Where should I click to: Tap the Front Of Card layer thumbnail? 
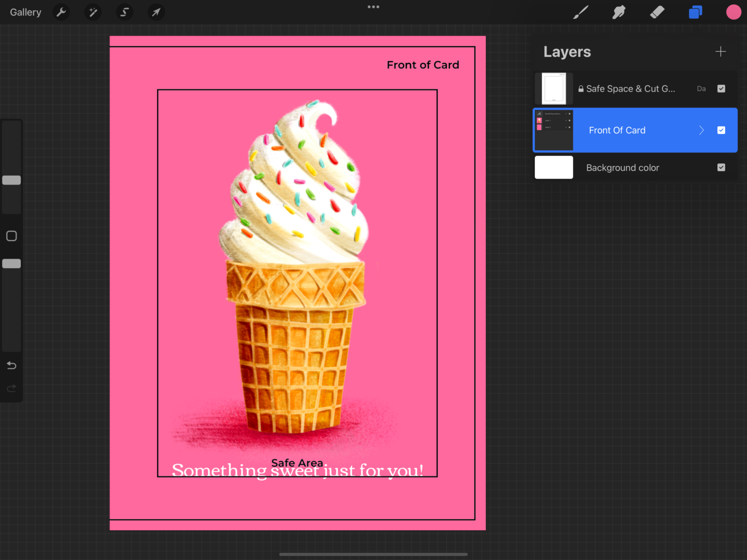553,130
